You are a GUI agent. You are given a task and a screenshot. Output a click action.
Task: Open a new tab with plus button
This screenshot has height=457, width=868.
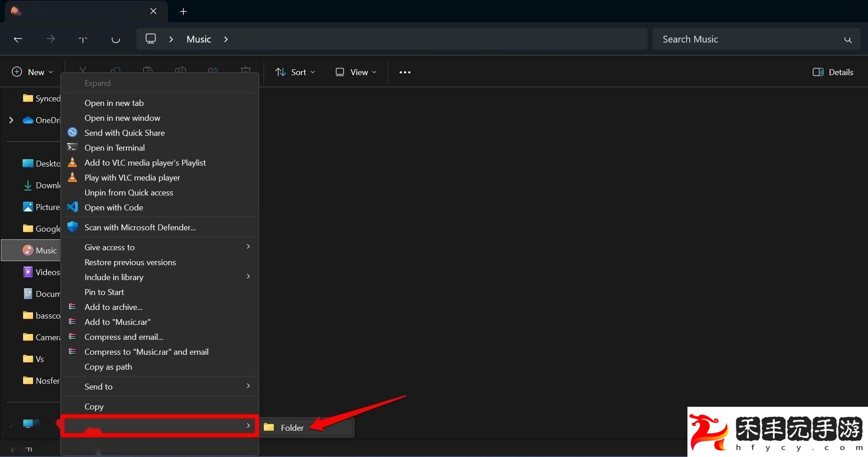coord(183,11)
